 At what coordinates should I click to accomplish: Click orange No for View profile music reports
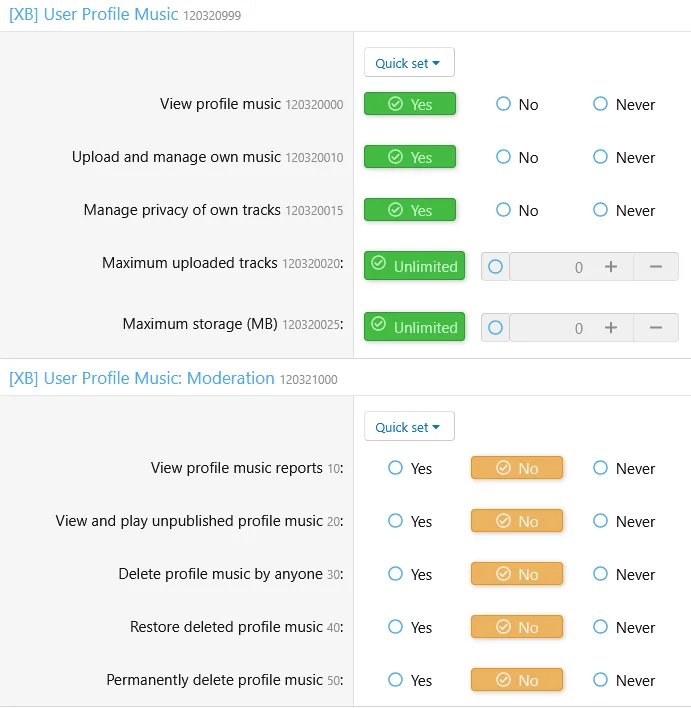point(517,468)
